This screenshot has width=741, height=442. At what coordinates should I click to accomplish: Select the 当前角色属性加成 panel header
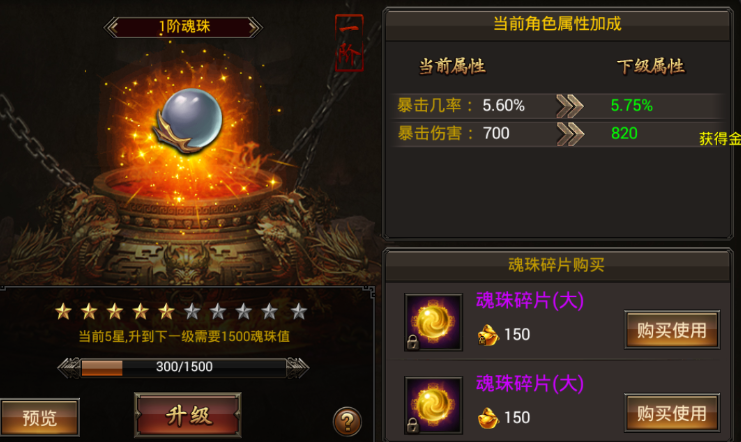pyautogui.click(x=557, y=24)
